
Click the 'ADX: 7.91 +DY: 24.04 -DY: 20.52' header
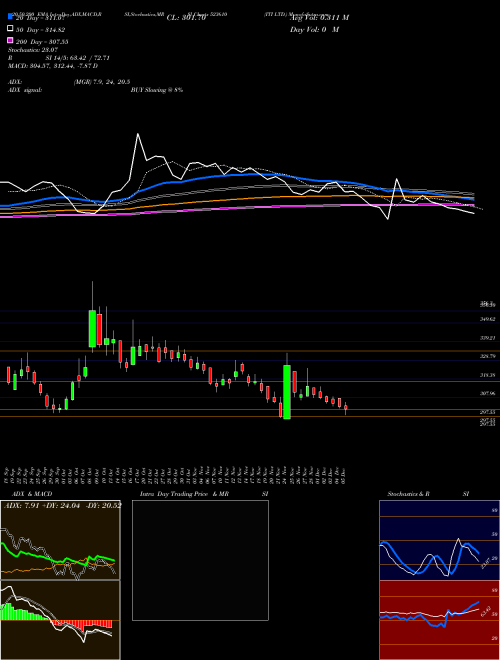(x=63, y=506)
